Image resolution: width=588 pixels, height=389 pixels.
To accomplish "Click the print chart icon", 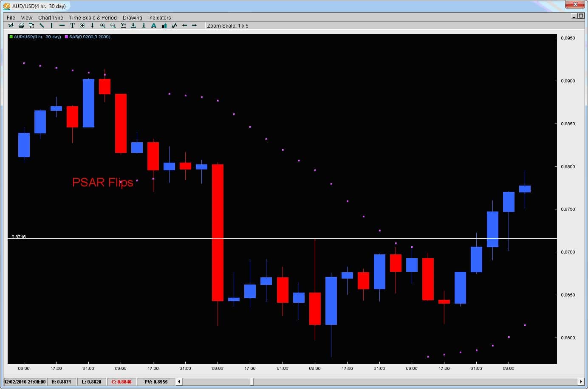I will point(21,25).
